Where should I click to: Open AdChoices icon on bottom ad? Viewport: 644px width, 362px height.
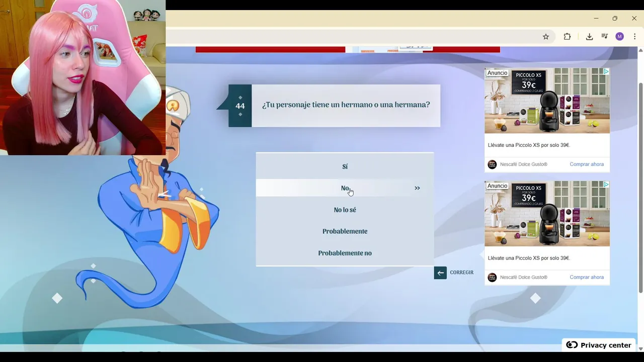(606, 185)
